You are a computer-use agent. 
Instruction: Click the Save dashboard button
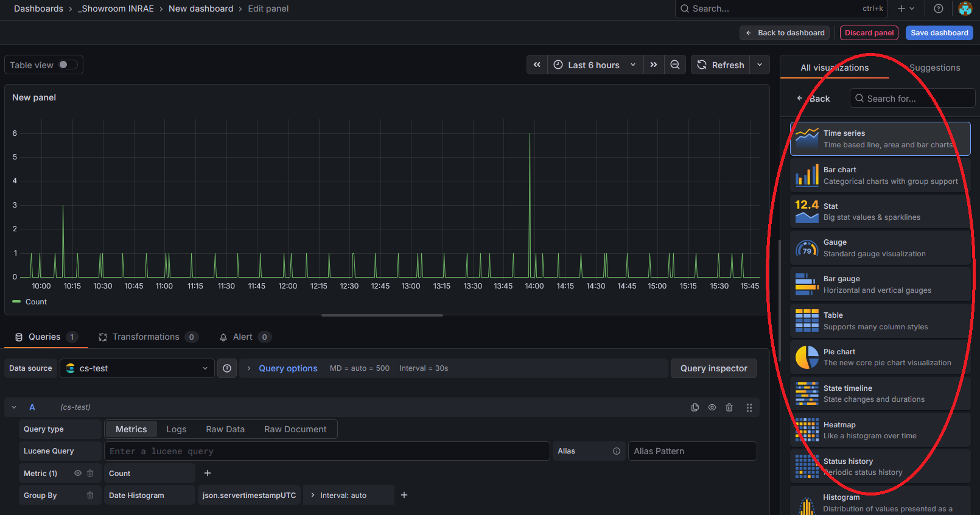(939, 33)
